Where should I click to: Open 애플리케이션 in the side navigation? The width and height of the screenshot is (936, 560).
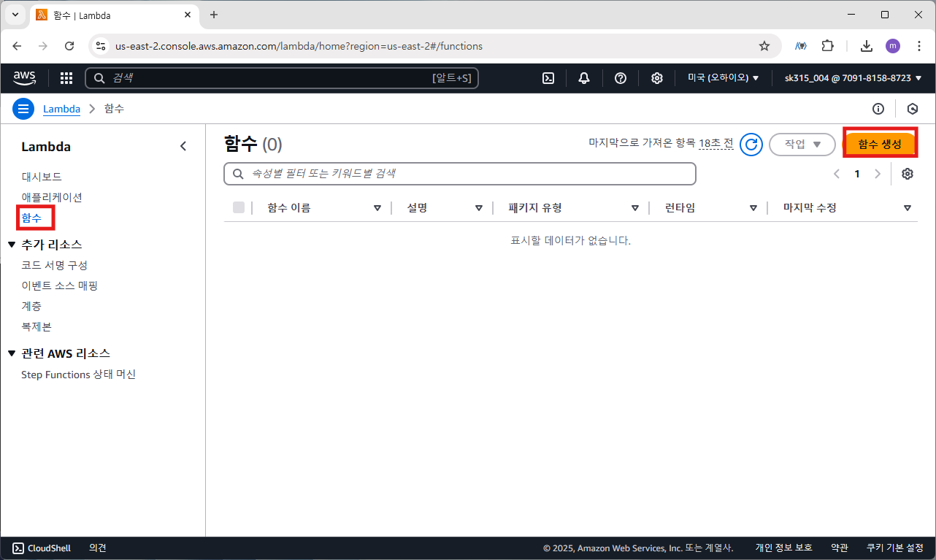click(x=52, y=197)
